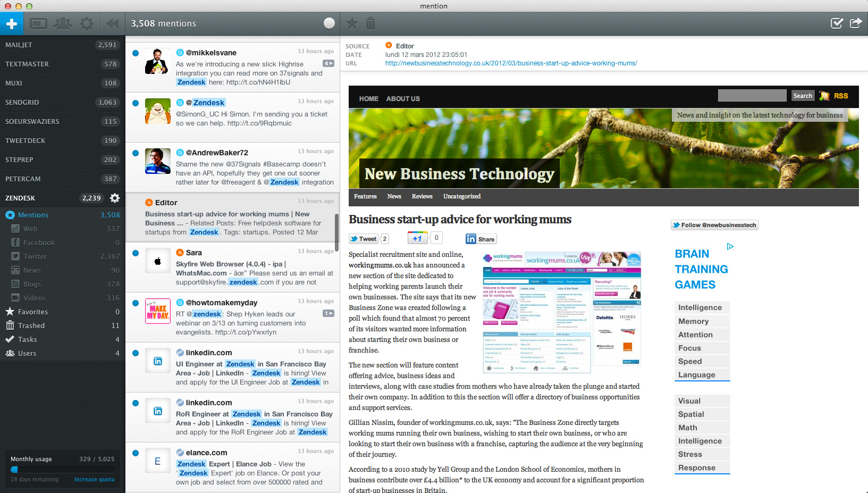Filter mentions by Blogs source
The height and width of the screenshot is (493, 868).
pyautogui.click(x=62, y=284)
